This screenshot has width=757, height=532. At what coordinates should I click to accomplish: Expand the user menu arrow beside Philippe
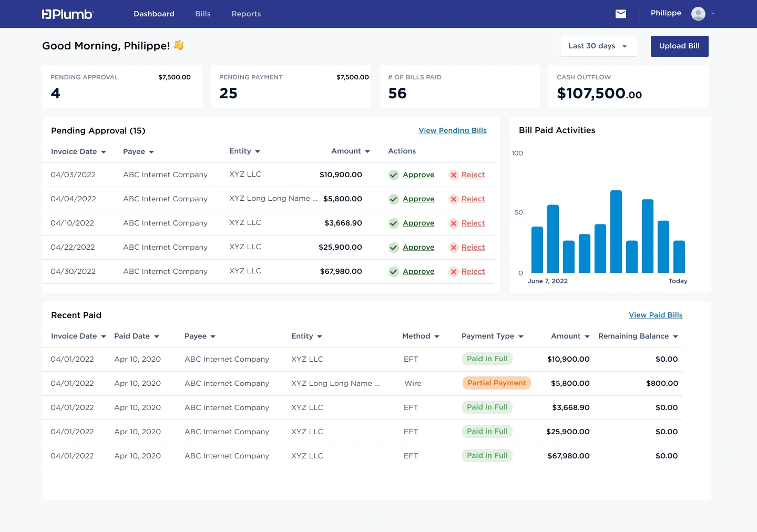pyautogui.click(x=713, y=14)
